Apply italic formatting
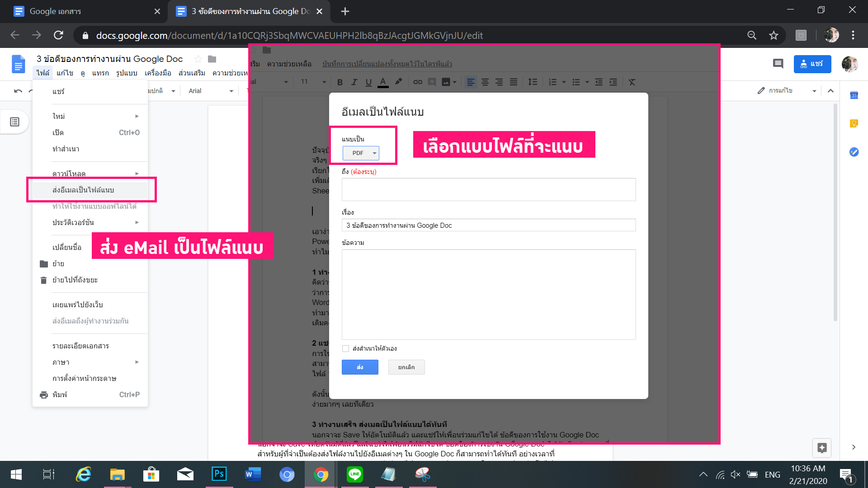This screenshot has height=488, width=868. 354,82
